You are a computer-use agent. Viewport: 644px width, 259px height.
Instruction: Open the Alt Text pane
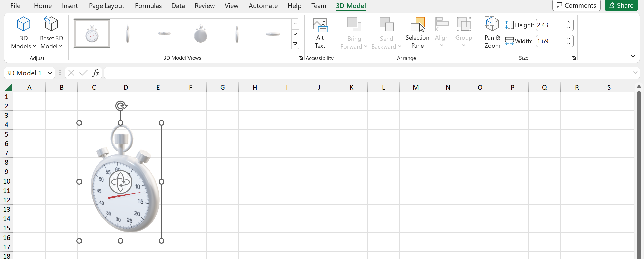(x=320, y=33)
